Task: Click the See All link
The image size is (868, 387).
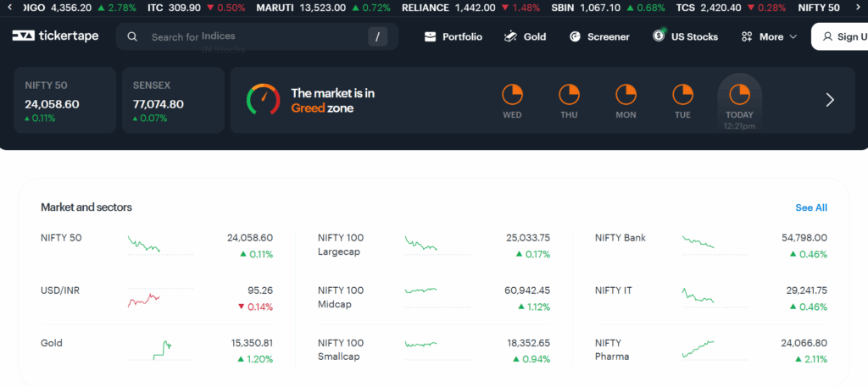Action: click(x=811, y=207)
